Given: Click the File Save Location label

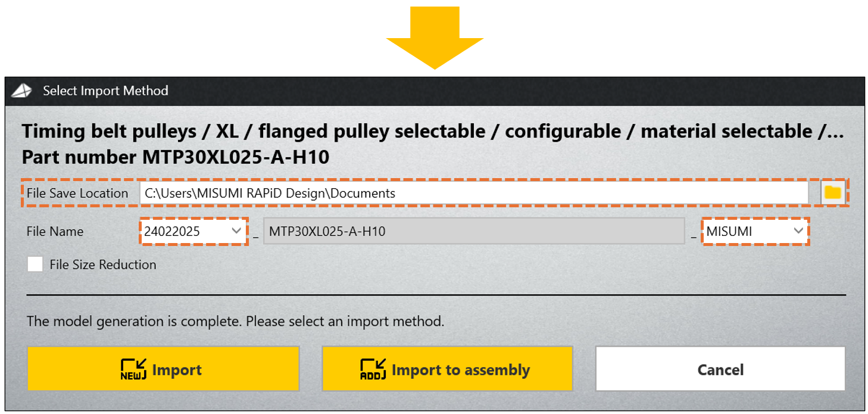Looking at the screenshot, I should 77,193.
